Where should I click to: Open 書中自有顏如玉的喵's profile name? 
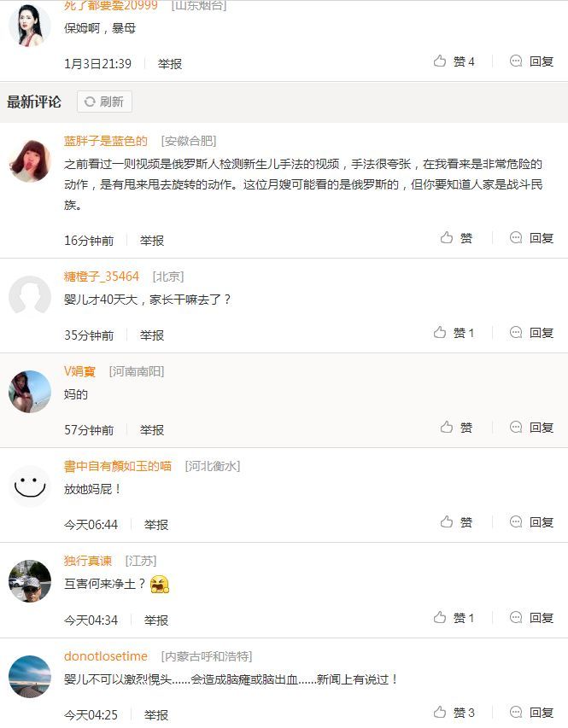click(x=118, y=466)
